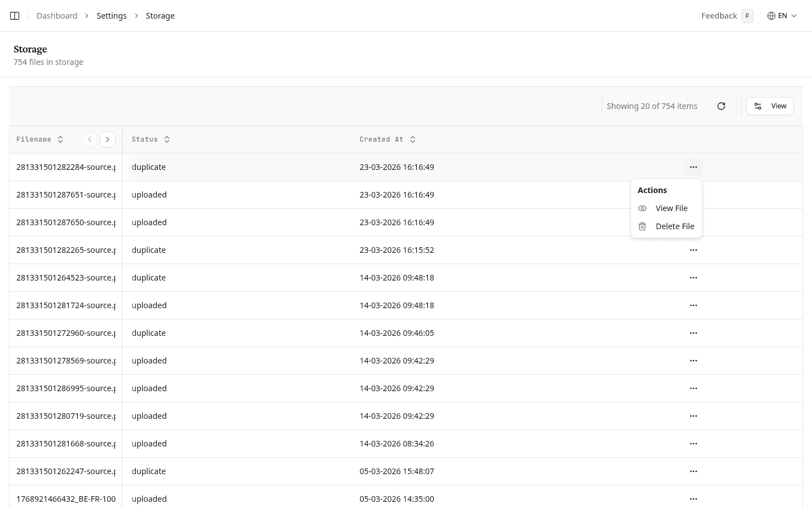Image resolution: width=812 pixels, height=508 pixels.
Task: Open actions menu for 281331501278569-source row
Action: [694, 361]
